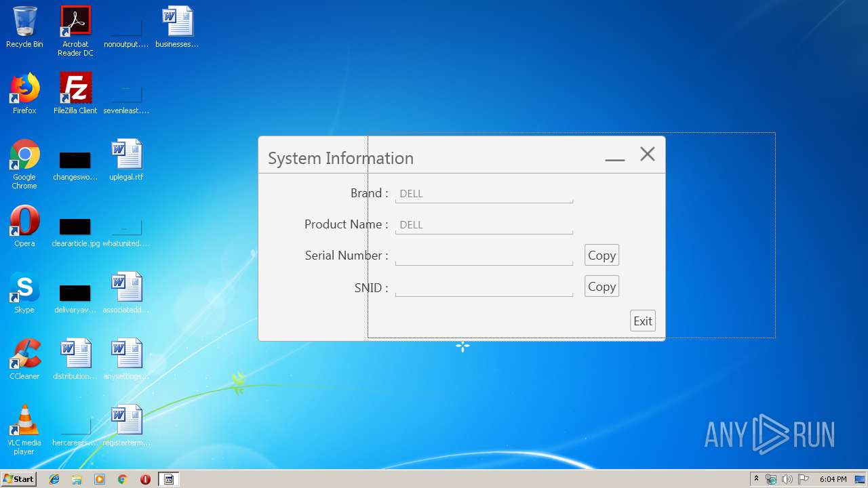Select Acrobat Reader DC desktop icon
This screenshot has height=488, width=868.
tap(75, 31)
